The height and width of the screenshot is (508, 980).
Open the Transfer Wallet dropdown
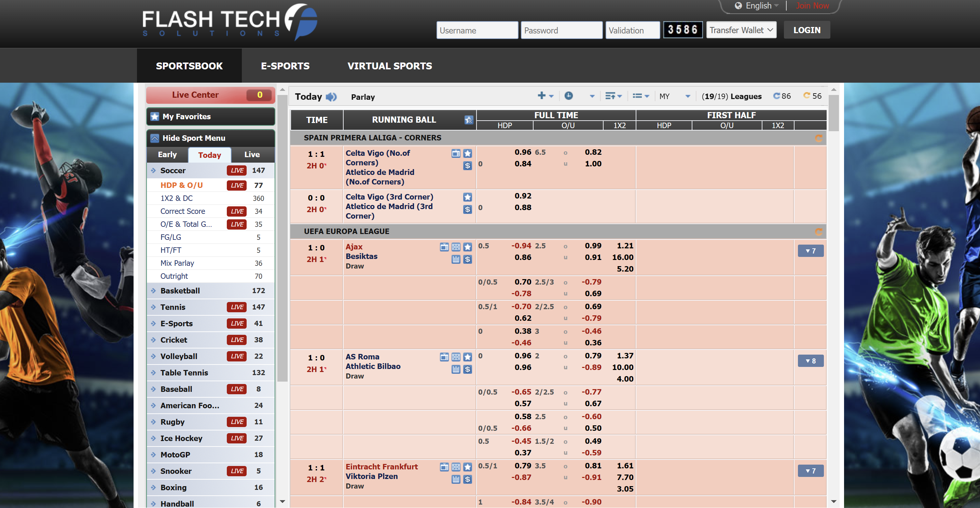point(741,30)
